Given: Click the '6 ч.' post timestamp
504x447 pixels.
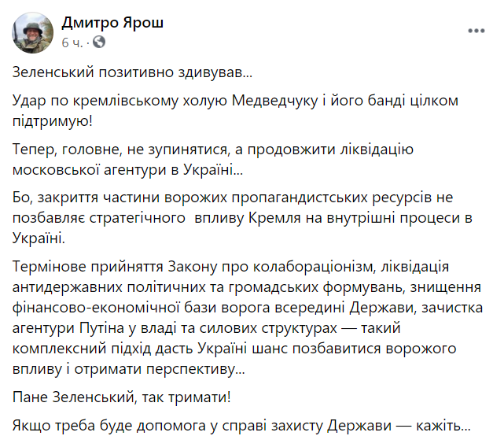Looking at the screenshot, I should (72, 42).
